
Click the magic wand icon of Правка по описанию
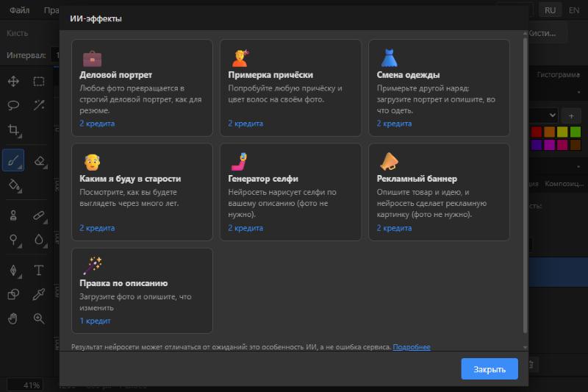93,266
